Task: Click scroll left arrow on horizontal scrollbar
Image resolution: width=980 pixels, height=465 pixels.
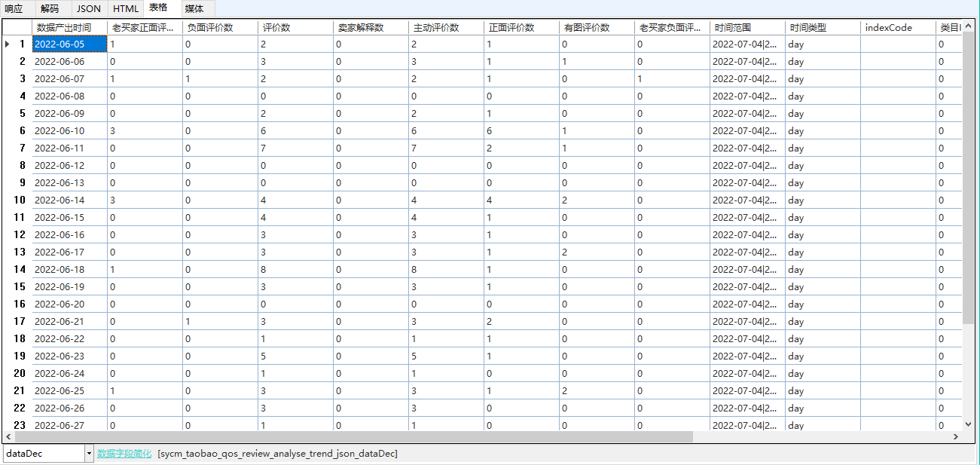Action: coord(9,437)
